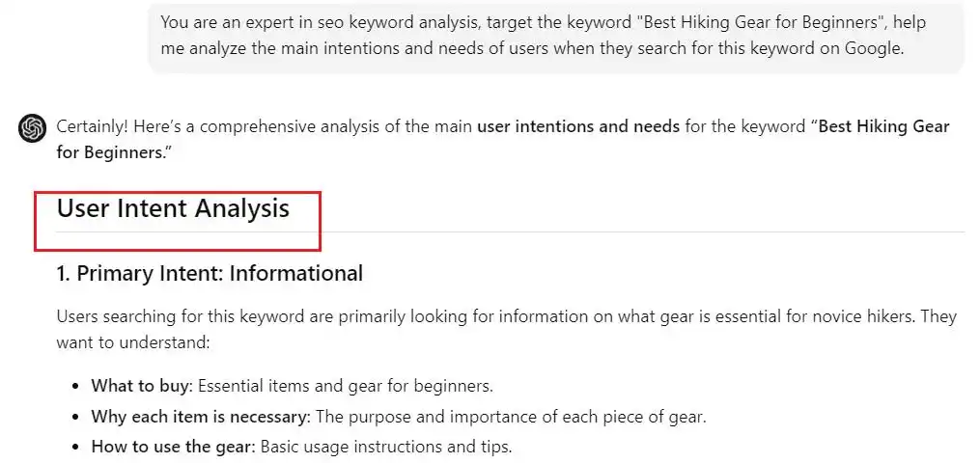Click the bold 'user intentions and needs' text
This screenshot has width=980, height=463.
578,126
